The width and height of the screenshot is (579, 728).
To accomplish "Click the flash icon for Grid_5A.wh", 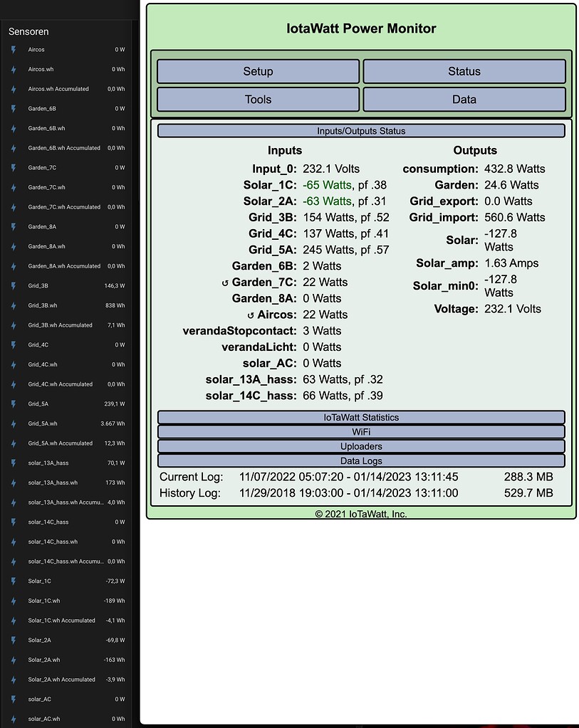I will pos(14,423).
